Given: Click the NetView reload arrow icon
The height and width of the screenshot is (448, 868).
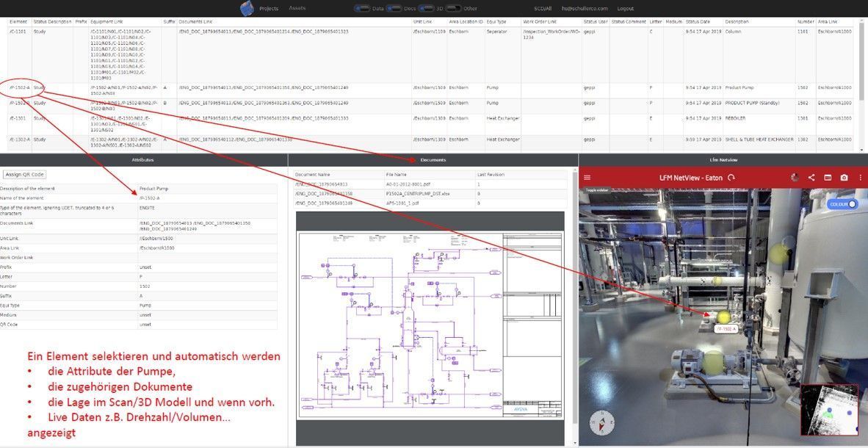Looking at the screenshot, I should 732,178.
